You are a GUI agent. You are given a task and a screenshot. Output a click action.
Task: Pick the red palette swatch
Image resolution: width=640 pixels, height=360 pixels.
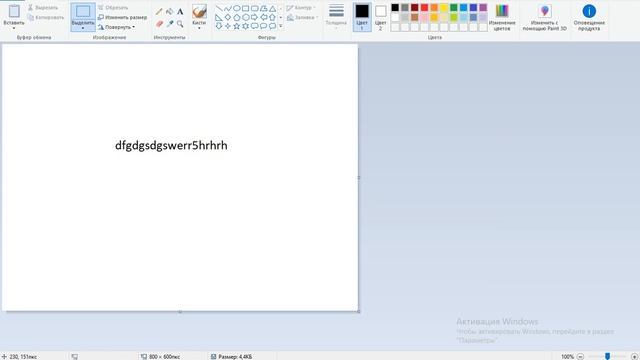[424, 8]
